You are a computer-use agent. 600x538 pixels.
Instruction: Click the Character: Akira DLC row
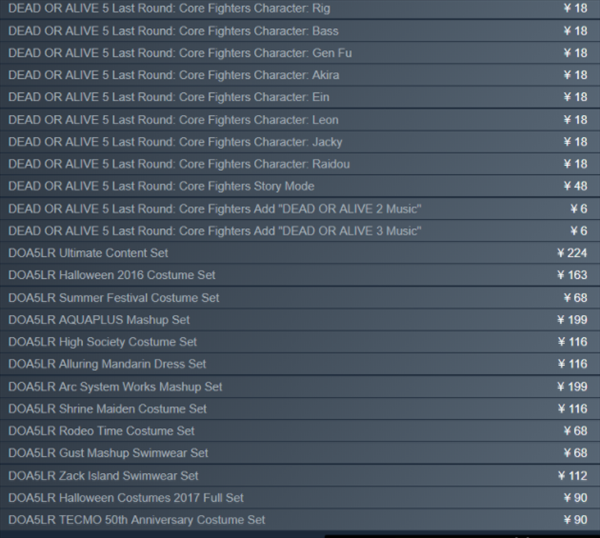[x=300, y=75]
